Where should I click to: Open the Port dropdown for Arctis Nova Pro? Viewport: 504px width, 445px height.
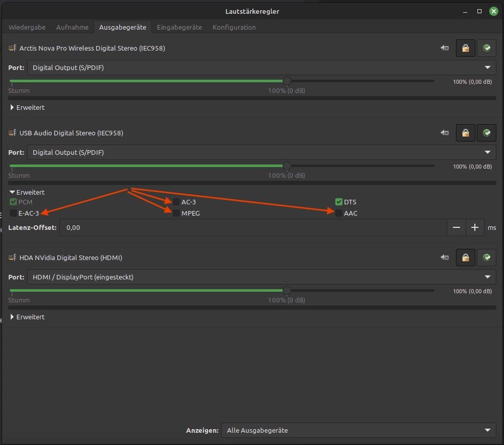[261, 68]
